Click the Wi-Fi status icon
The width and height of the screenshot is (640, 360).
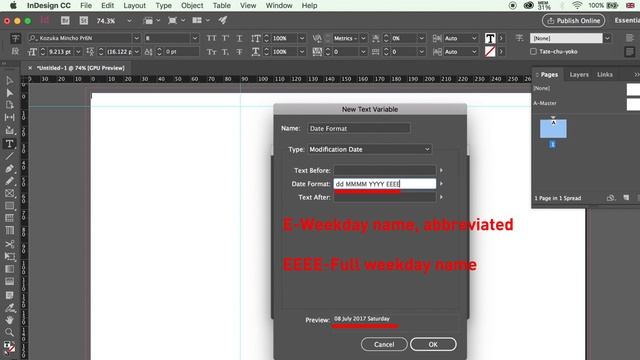[577, 6]
